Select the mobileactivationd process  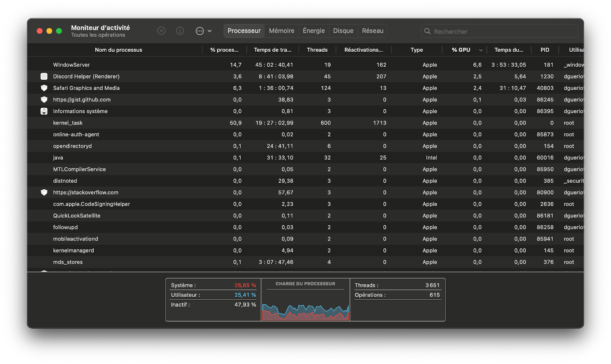305,239
